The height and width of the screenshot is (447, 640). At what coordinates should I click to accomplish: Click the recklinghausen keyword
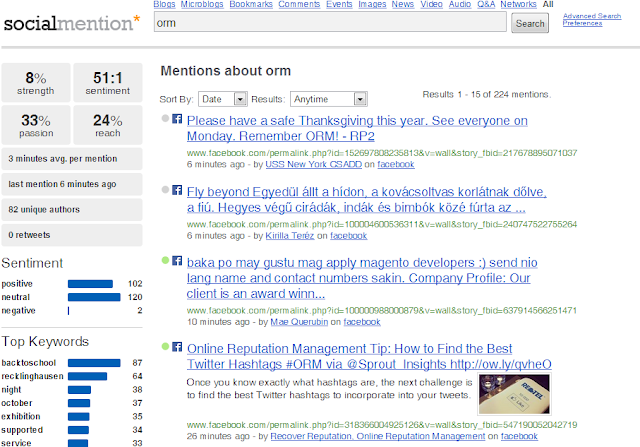(x=32, y=376)
